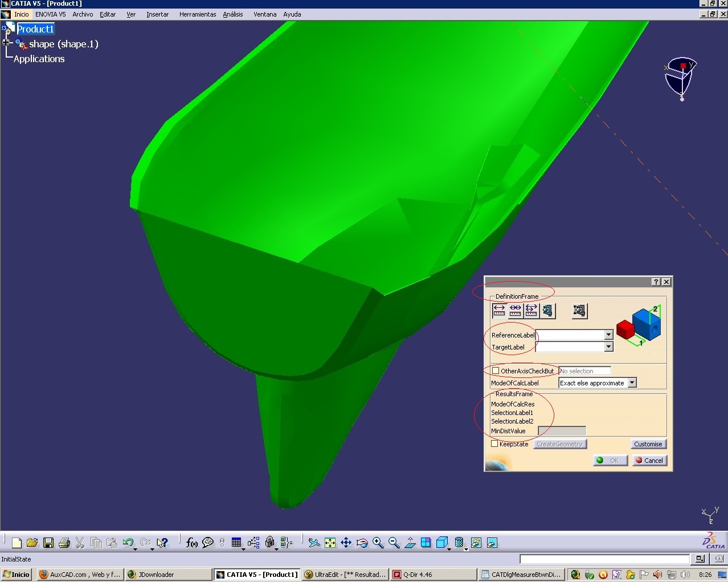Click the Open file icon
This screenshot has height=582, width=728.
32,543
